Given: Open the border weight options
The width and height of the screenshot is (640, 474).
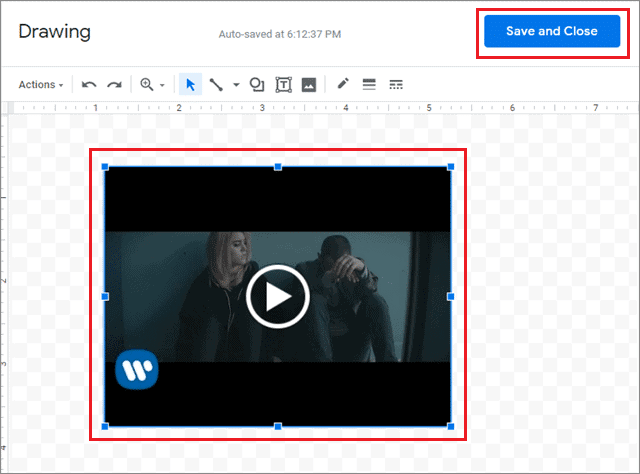Looking at the screenshot, I should point(369,85).
